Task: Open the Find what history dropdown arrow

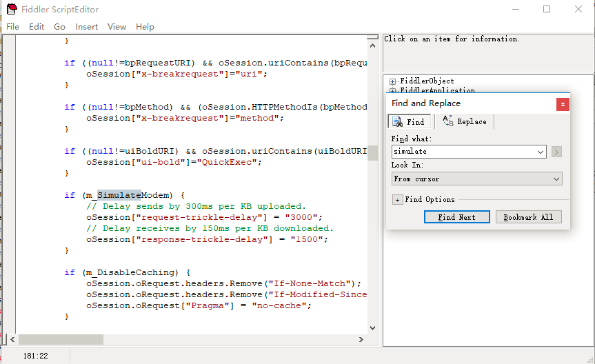Action: tap(541, 152)
